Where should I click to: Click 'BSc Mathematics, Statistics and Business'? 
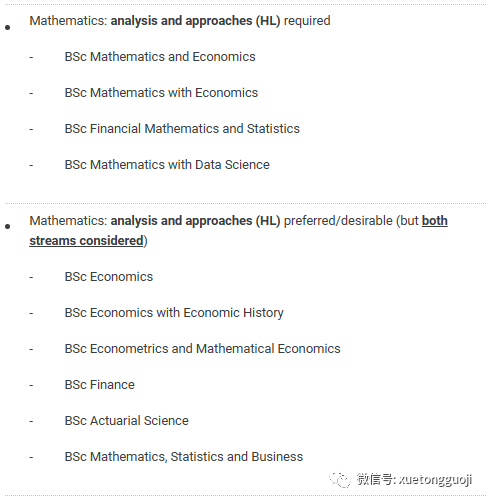click(184, 457)
